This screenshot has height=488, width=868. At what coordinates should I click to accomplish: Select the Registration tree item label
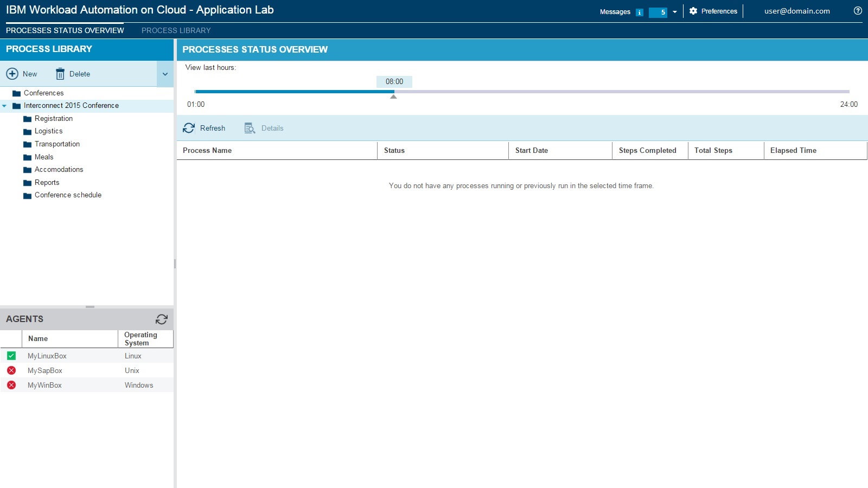pos(54,119)
